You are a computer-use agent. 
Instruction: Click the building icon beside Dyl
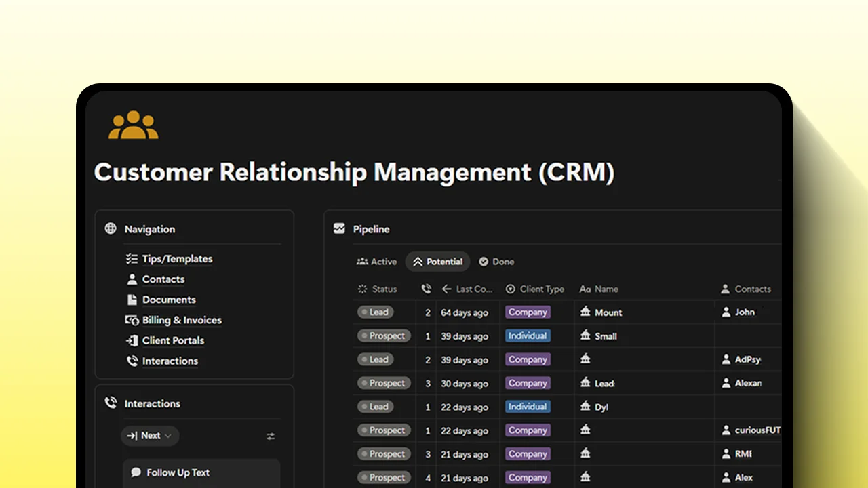point(585,407)
